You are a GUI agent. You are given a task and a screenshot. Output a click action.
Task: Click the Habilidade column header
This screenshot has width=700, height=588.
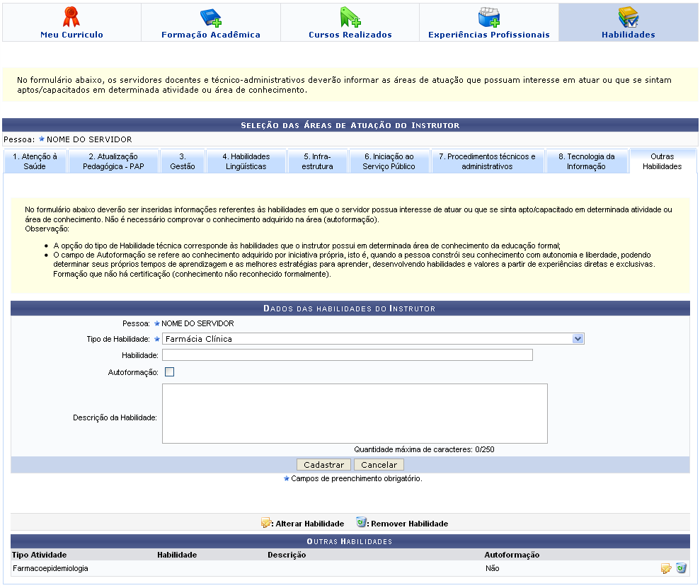[x=177, y=555]
